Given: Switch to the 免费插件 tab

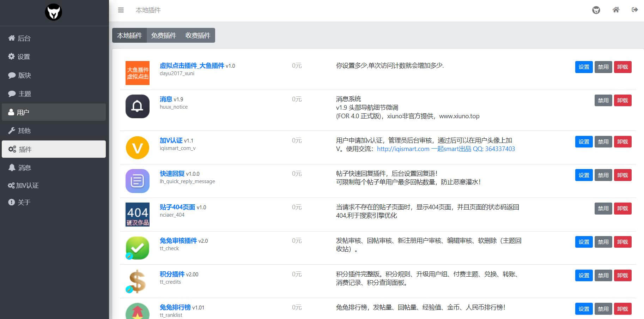Looking at the screenshot, I should point(163,35).
